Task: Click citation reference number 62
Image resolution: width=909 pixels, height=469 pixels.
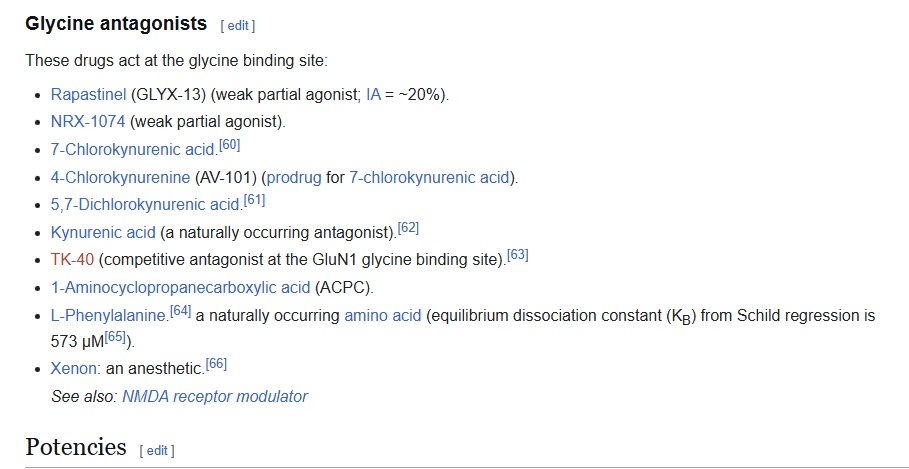Action: coord(408,228)
